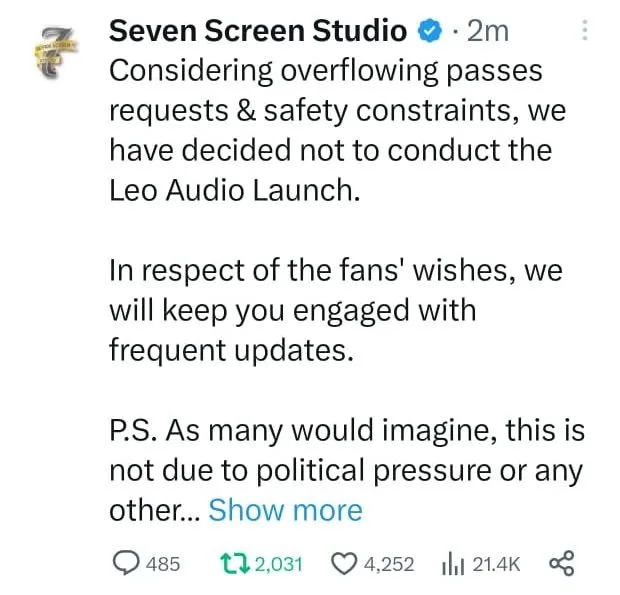Click the 'frequent updates.' text line
The height and width of the screenshot is (595, 620).
coord(231,350)
